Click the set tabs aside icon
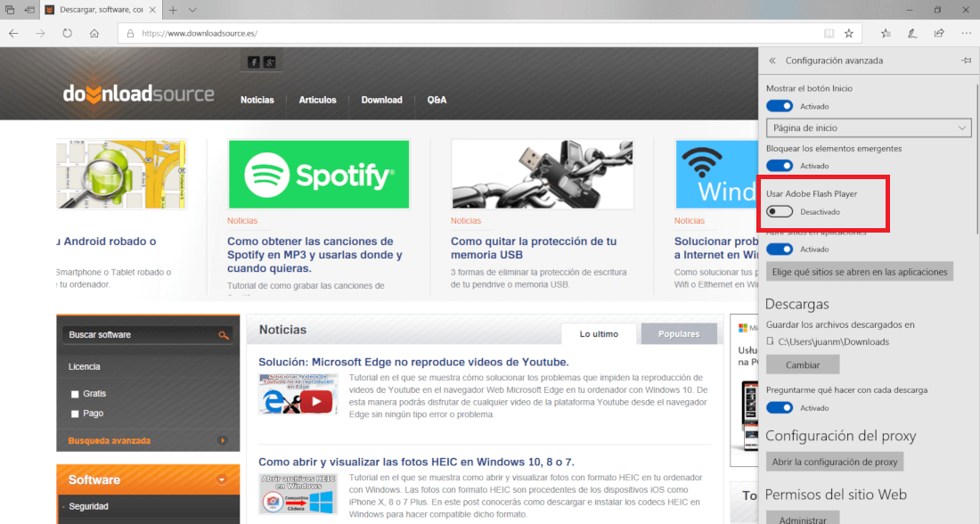The height and width of the screenshot is (524, 980). click(29, 10)
